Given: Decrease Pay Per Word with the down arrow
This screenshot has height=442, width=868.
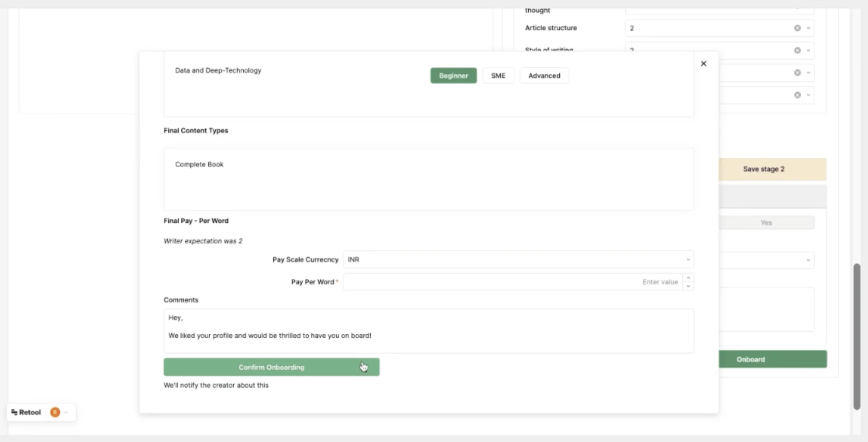Looking at the screenshot, I should click(688, 286).
